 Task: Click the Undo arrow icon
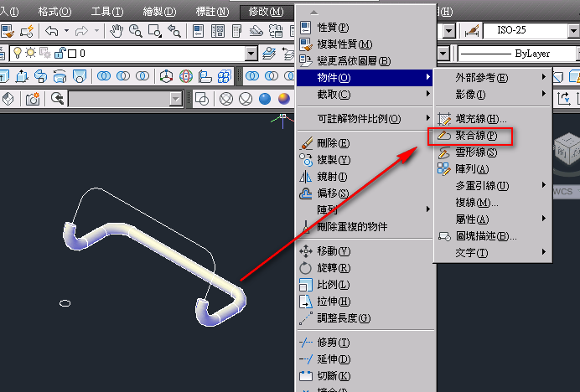(51, 31)
